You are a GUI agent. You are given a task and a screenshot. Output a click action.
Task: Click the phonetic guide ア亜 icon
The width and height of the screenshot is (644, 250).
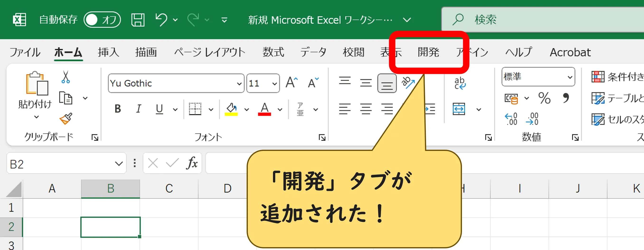point(300,109)
